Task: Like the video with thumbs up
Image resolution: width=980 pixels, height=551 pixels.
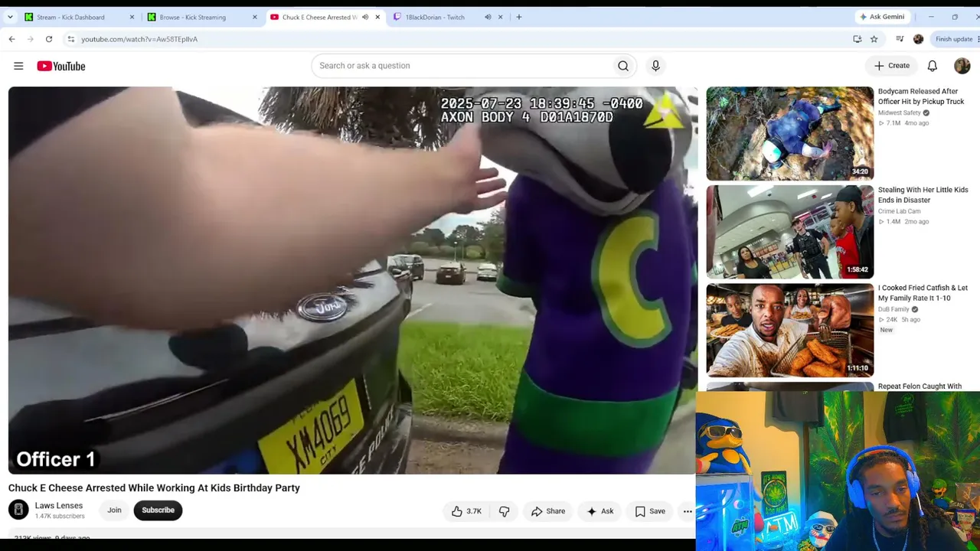Action: (x=466, y=511)
